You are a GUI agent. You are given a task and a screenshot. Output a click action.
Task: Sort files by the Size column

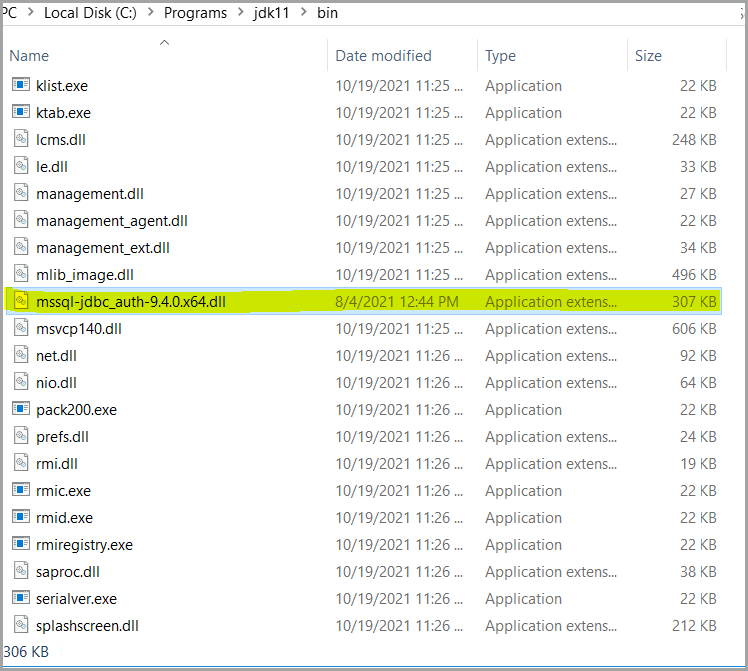click(648, 56)
